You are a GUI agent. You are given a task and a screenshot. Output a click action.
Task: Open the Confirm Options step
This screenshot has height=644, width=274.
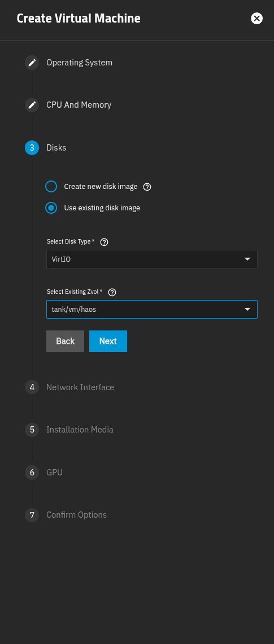pyautogui.click(x=76, y=515)
